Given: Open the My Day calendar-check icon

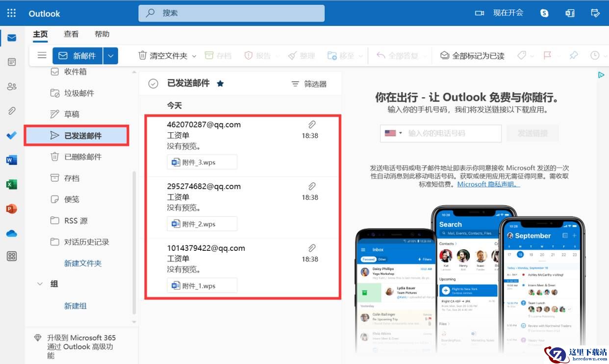Looking at the screenshot, I should pyautogui.click(x=595, y=13).
